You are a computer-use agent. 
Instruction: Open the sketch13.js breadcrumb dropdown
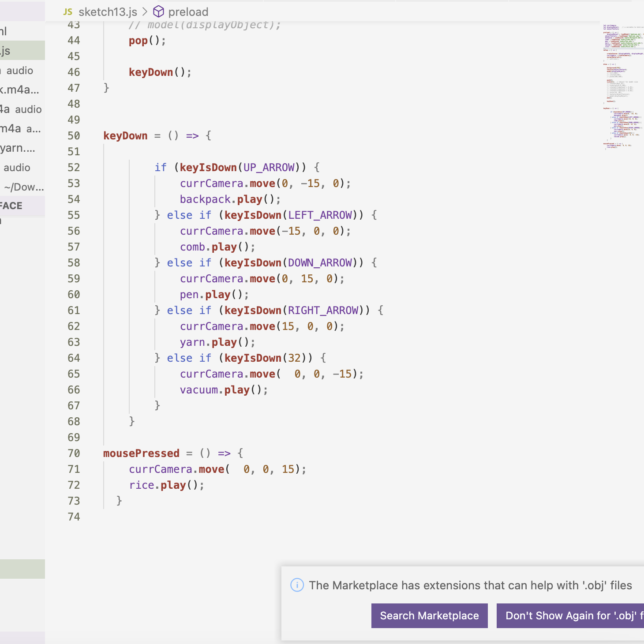tap(108, 12)
